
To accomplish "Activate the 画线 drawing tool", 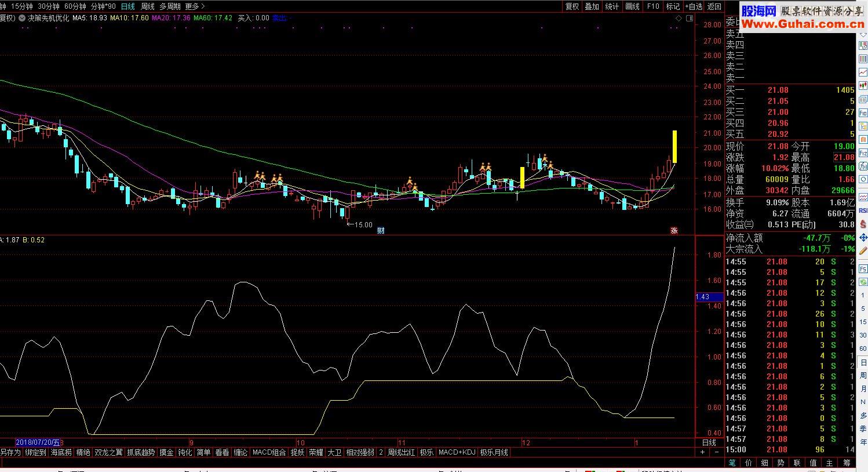I will [632, 6].
